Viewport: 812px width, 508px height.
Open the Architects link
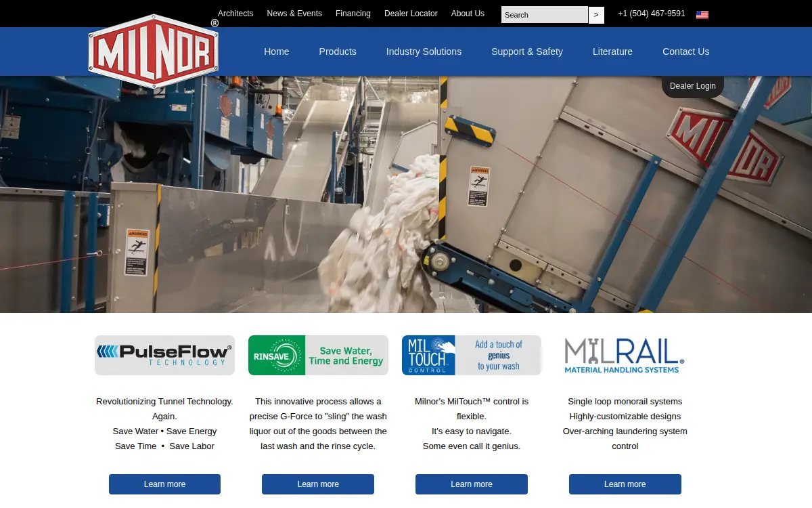click(x=235, y=14)
